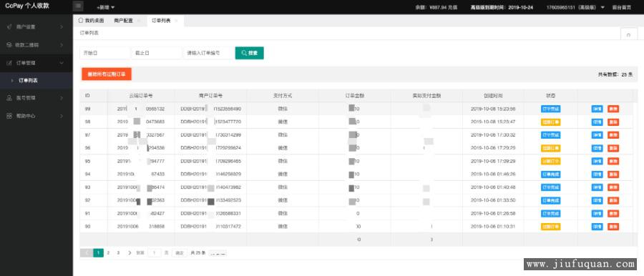Open the 17605965151 account dropdown
This screenshot has width=644, height=276.
coord(575,7)
